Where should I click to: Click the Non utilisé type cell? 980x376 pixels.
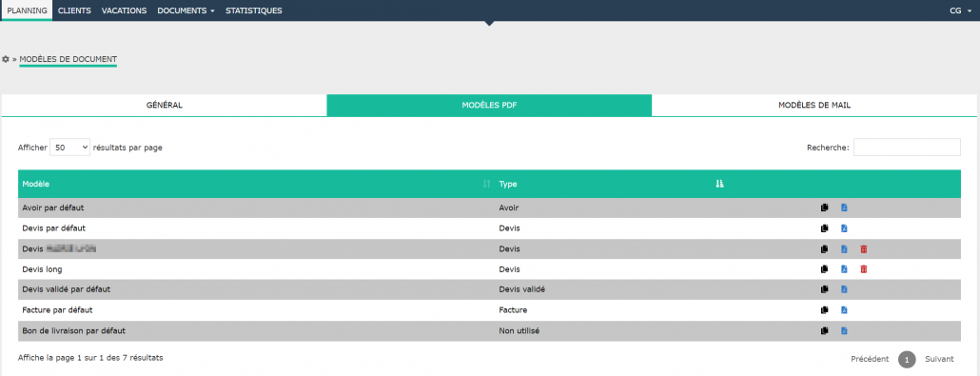(x=519, y=330)
